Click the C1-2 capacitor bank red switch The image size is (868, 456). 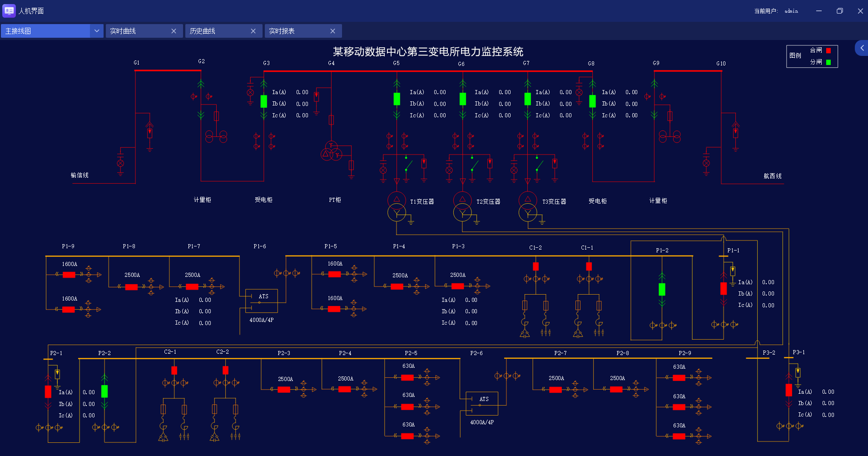point(536,266)
